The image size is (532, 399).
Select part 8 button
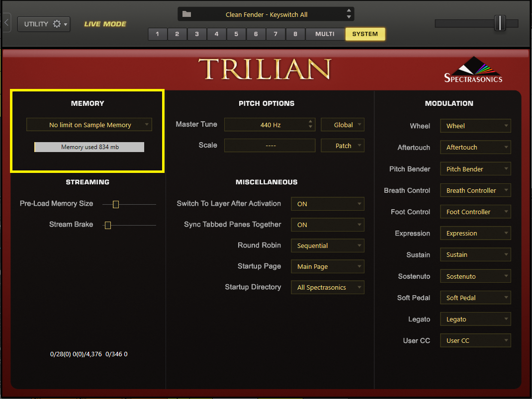click(295, 34)
